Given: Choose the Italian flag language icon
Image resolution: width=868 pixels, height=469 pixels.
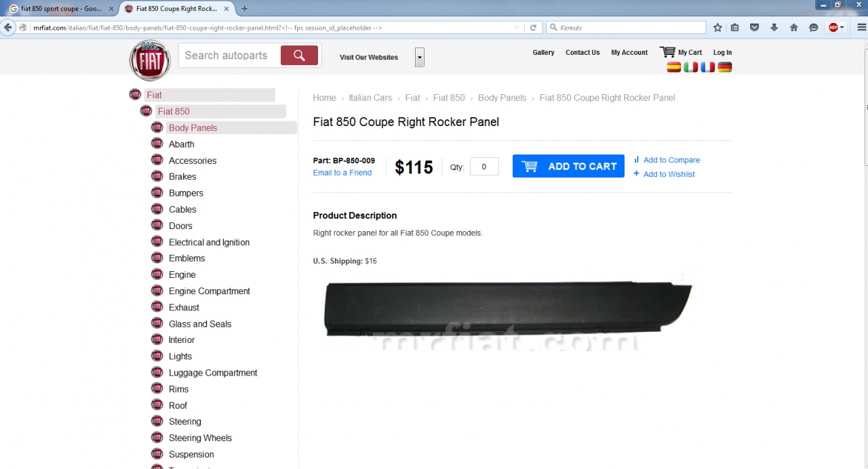Looking at the screenshot, I should (690, 67).
